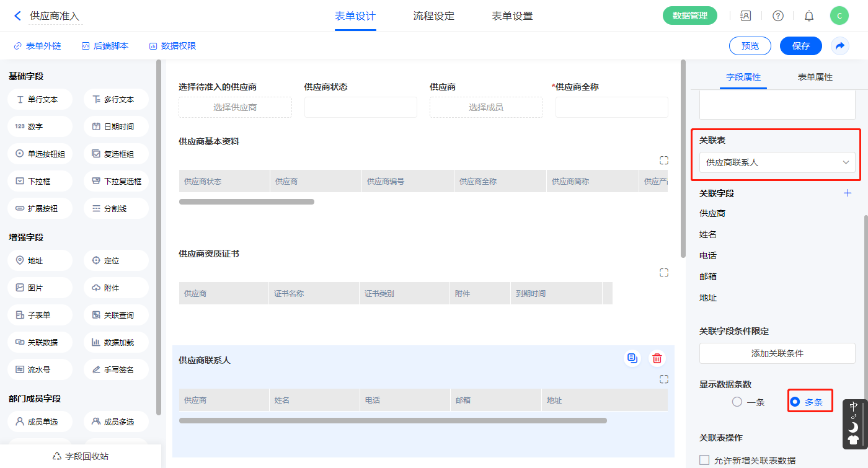This screenshot has height=468, width=868.
Task: Click the back arrow next to 供应商准入
Action: [x=17, y=16]
